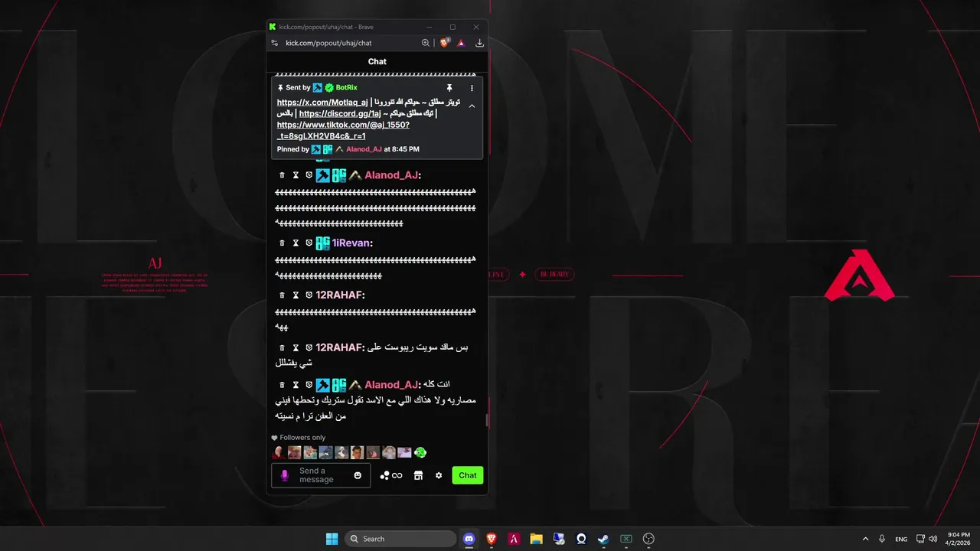The width and height of the screenshot is (980, 551).
Task: Delete 12RAHAF's Arabic sentence message via trash
Action: [282, 347]
